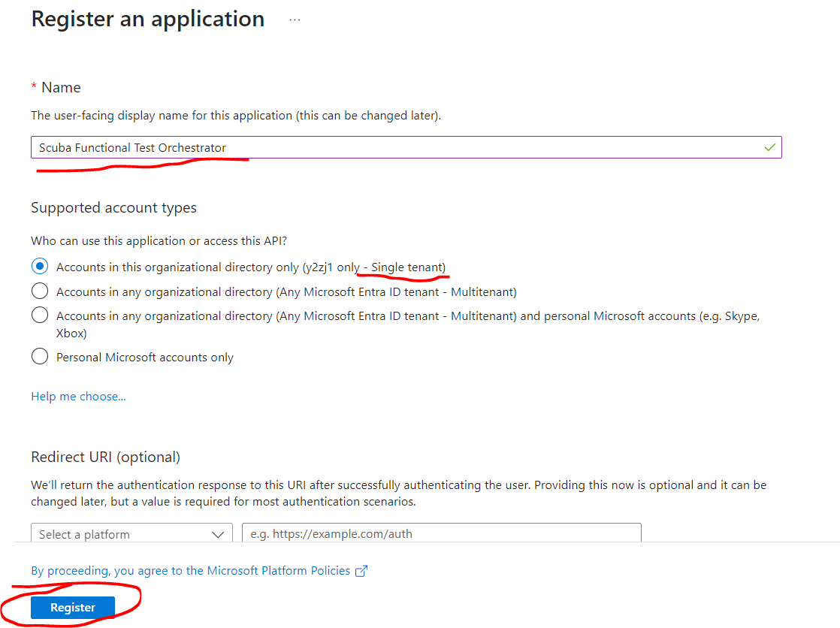Image resolution: width=840 pixels, height=628 pixels.
Task: Select the Multitenant account type option
Action: coord(39,291)
